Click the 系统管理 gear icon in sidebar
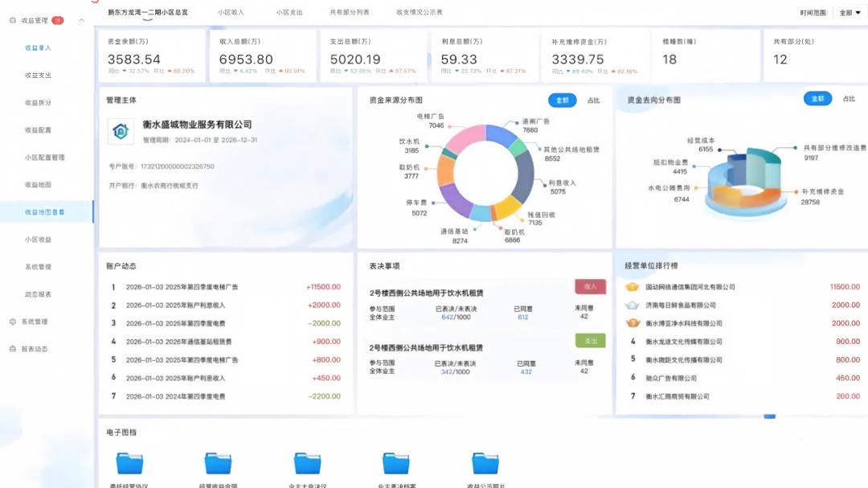 point(13,322)
